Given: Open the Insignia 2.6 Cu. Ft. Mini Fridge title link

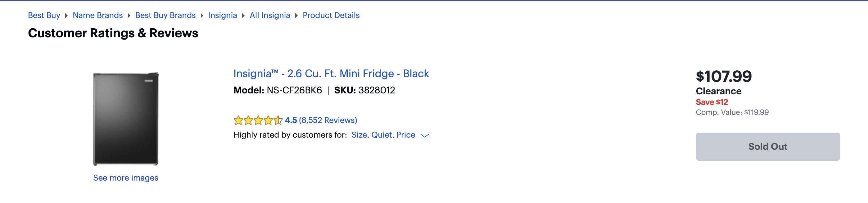Looking at the screenshot, I should [331, 73].
